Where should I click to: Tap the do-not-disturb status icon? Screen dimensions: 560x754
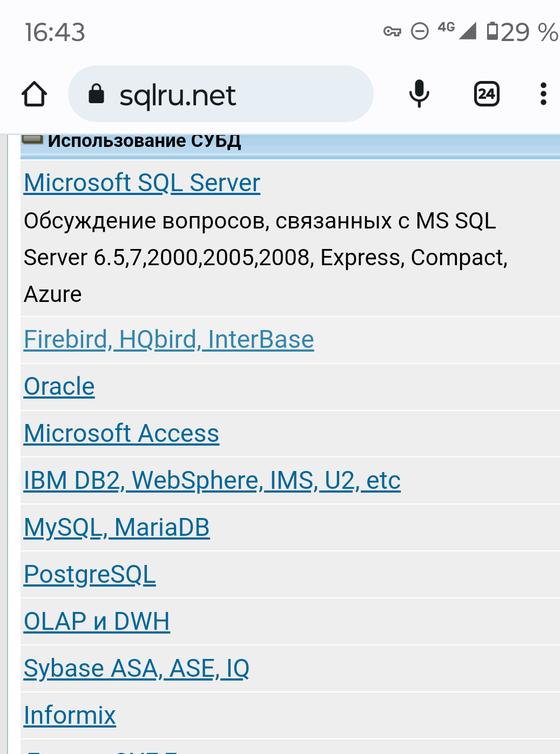click(x=420, y=31)
